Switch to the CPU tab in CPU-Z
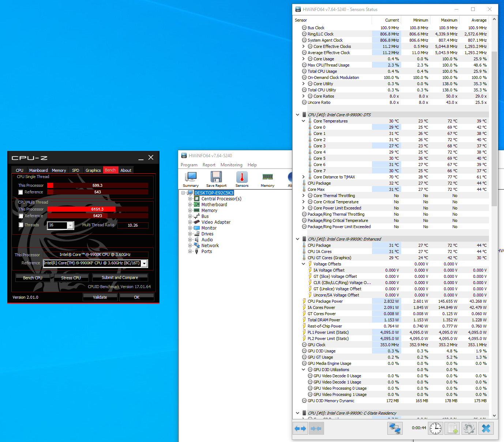Screen dimensions: 504x442 (19, 170)
